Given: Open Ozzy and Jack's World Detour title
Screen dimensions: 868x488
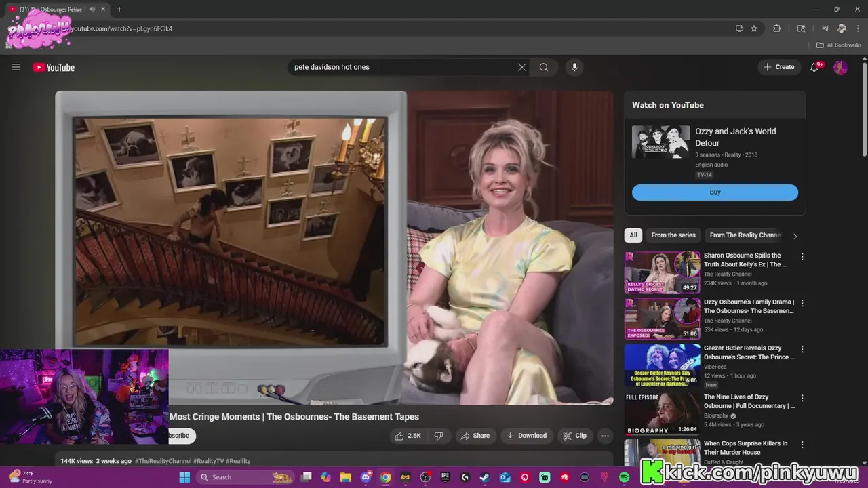Looking at the screenshot, I should [x=736, y=137].
